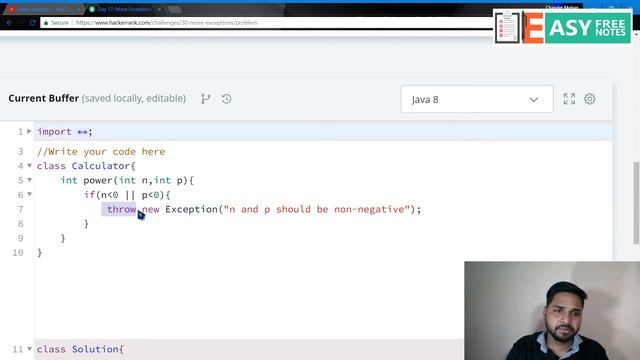The height and width of the screenshot is (360, 640).
Task: Collapse the power method fold arrow on line 5
Action: (29, 180)
